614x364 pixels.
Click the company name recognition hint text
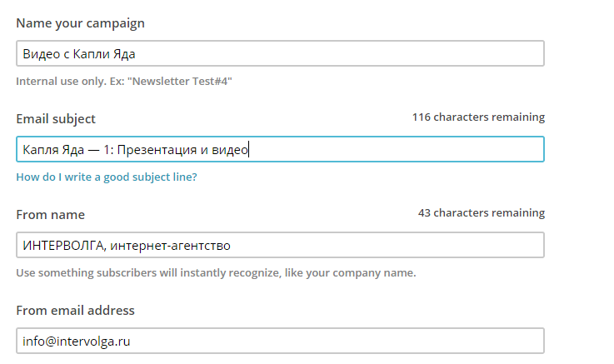[x=216, y=273]
